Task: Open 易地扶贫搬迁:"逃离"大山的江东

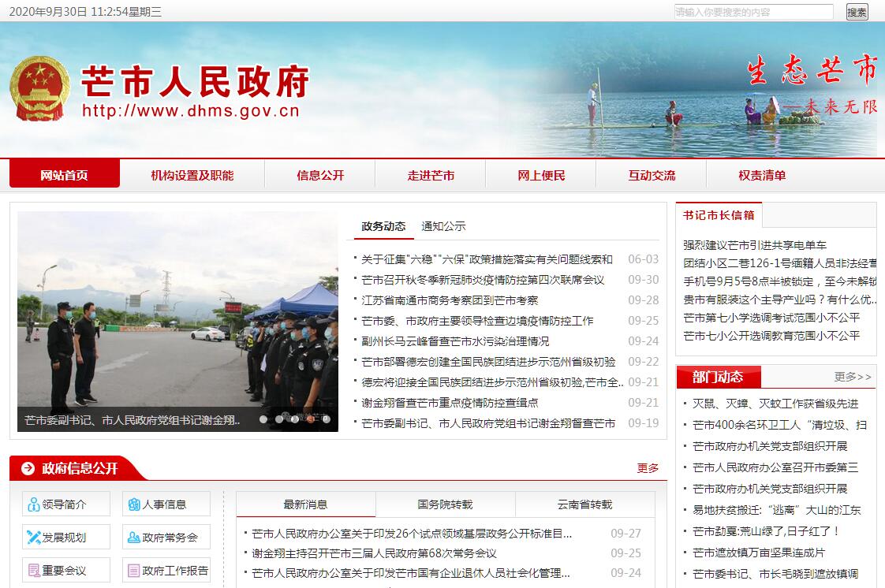Action: [x=776, y=510]
